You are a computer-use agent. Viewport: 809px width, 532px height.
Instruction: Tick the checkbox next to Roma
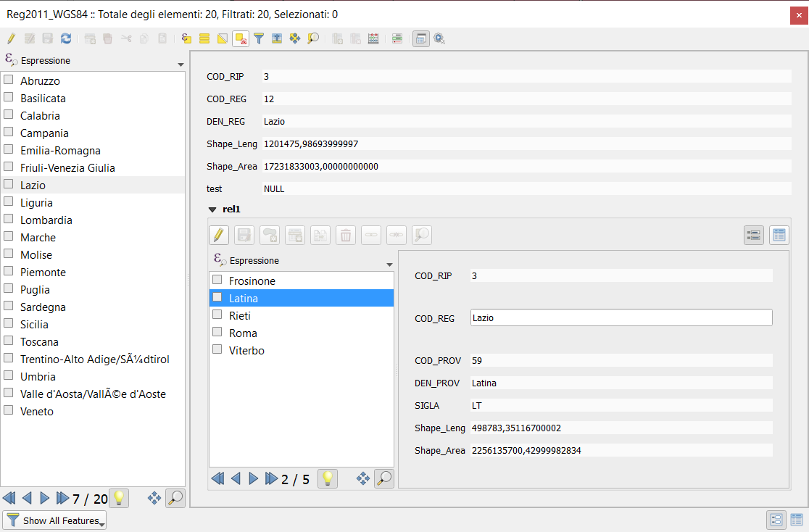coord(217,331)
